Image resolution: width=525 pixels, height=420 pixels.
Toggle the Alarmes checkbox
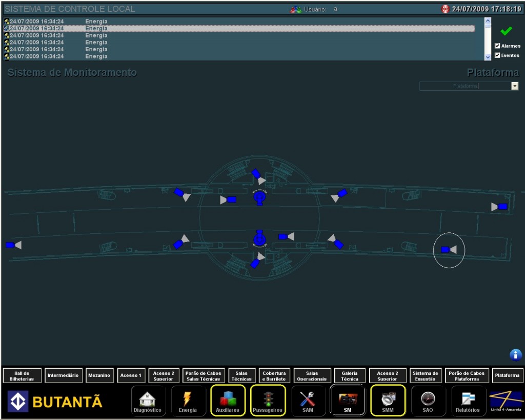(x=497, y=46)
